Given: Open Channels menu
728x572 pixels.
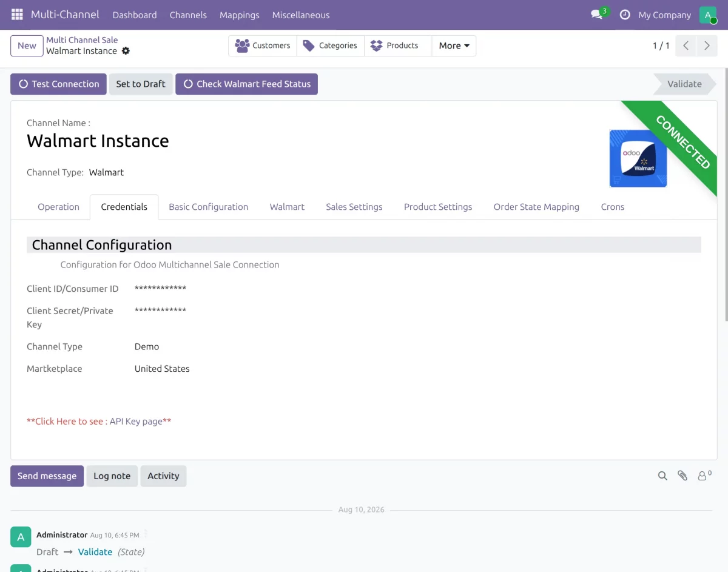Looking at the screenshot, I should [x=188, y=15].
